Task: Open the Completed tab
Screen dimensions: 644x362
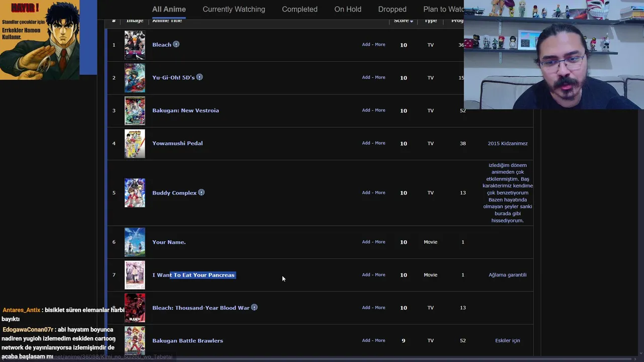Action: point(300,9)
